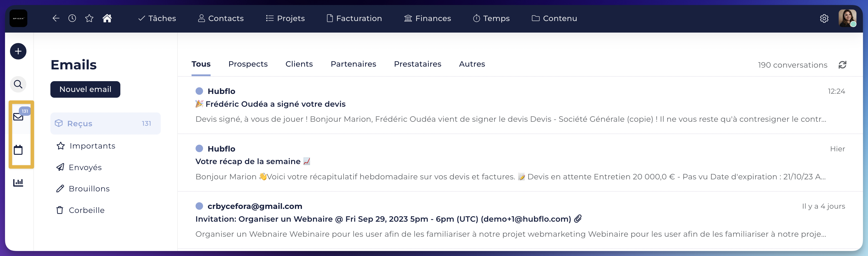Click the Nouvel email button

pos(85,89)
